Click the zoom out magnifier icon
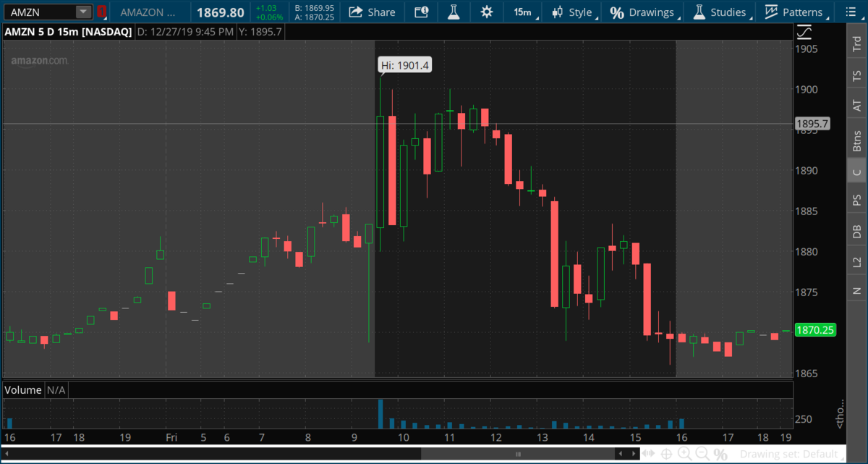Screen dimensions: 868x464 tap(702, 454)
